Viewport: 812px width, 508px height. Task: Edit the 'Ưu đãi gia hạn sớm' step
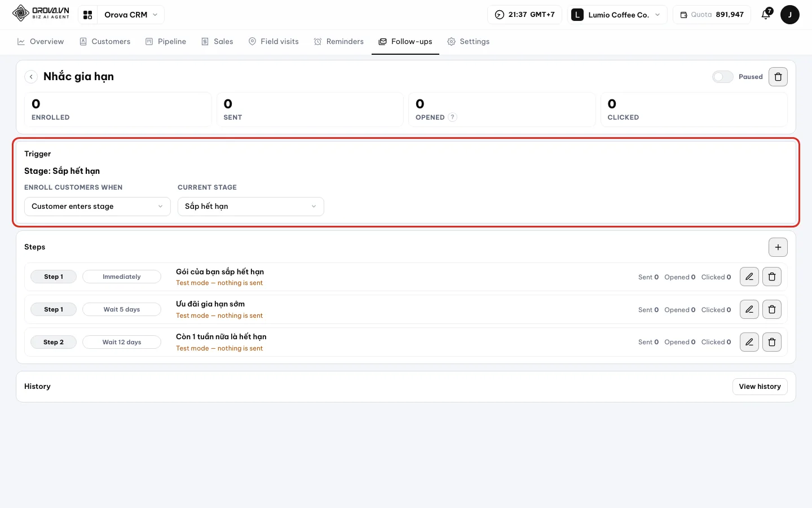(x=749, y=309)
